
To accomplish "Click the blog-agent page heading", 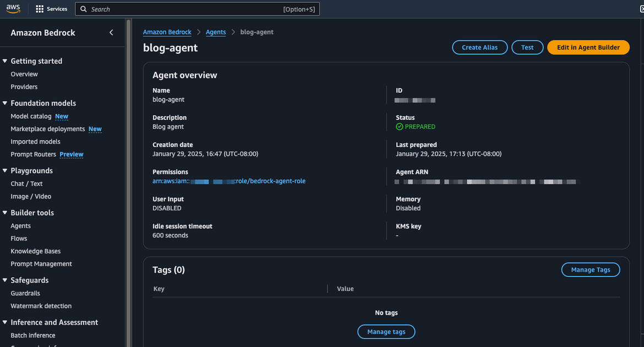I will 171,48.
